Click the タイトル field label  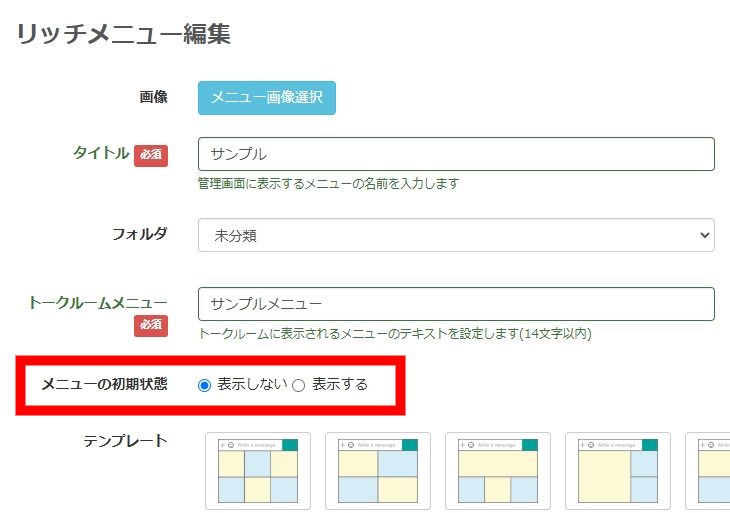[101, 153]
